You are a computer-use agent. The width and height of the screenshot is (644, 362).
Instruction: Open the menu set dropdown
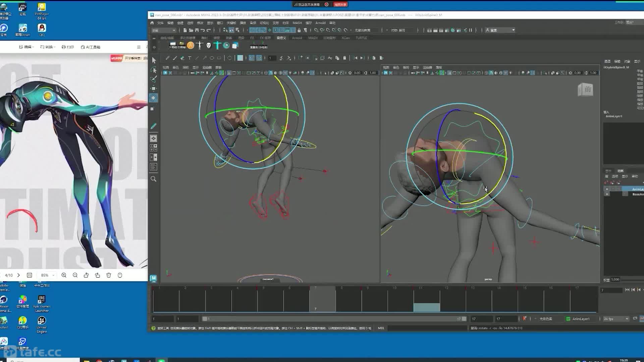click(x=164, y=30)
